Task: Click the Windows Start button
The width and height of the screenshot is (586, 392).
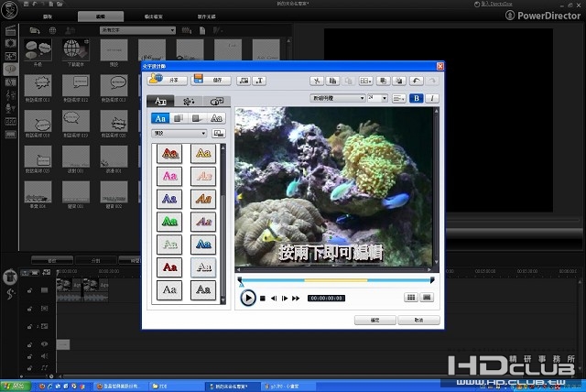Action: [15, 386]
